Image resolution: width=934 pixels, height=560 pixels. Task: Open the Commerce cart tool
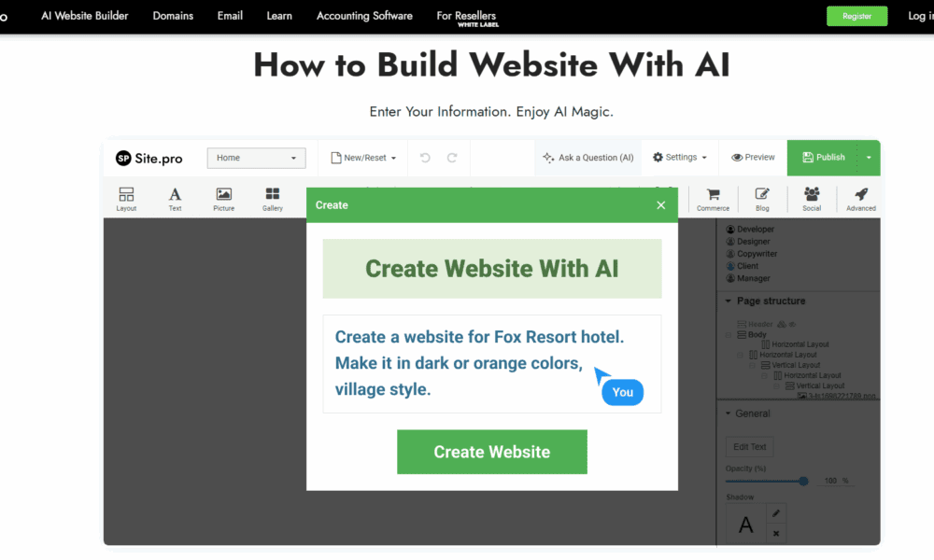point(713,195)
